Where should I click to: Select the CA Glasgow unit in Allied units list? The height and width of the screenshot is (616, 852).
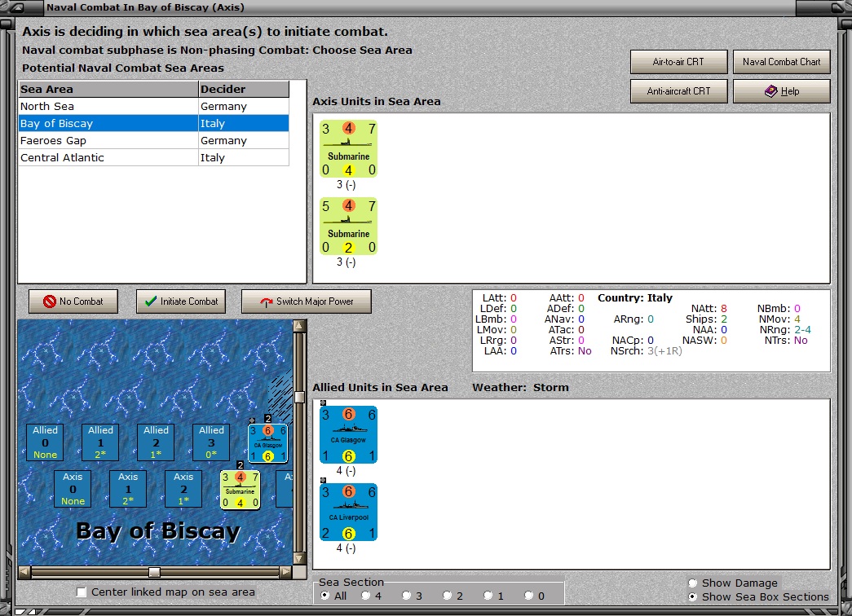348,434
